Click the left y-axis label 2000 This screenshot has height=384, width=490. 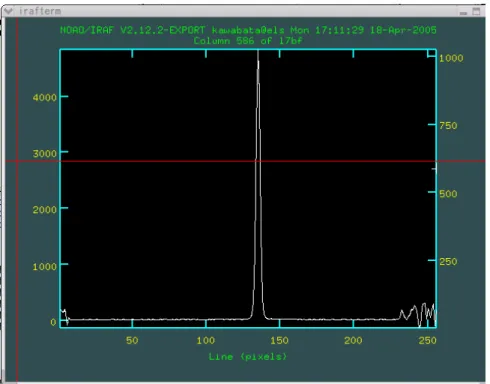tap(45, 210)
